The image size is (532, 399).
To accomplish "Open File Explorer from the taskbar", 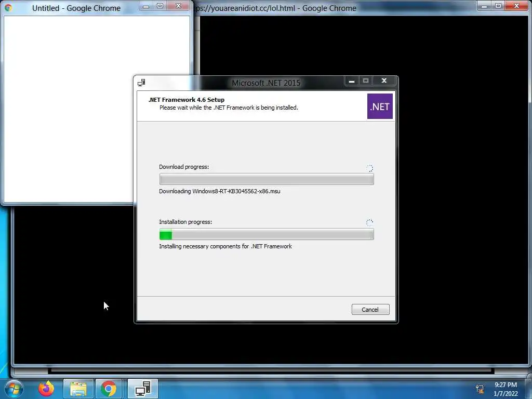I will point(78,389).
